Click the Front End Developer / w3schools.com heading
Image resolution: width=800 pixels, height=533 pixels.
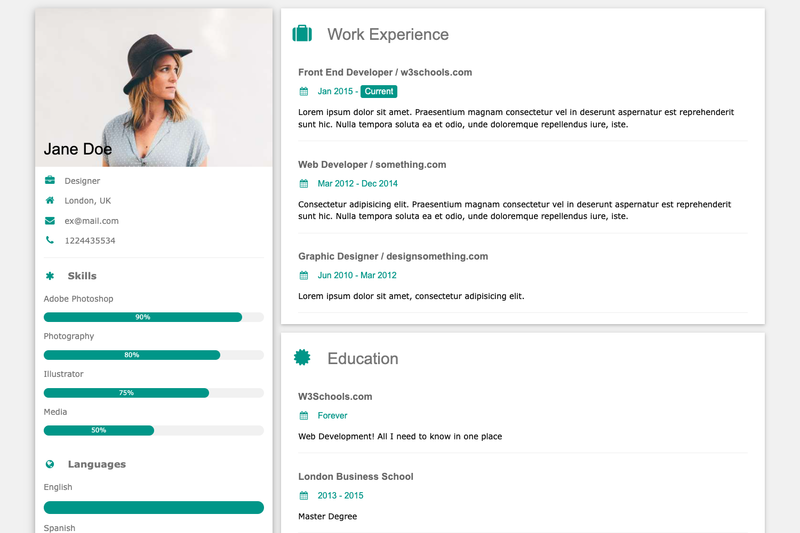click(385, 72)
